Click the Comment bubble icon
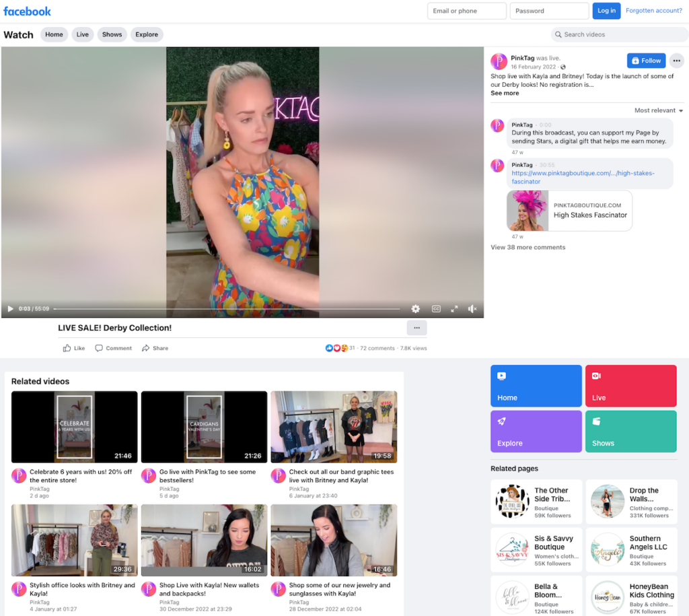 [99, 348]
